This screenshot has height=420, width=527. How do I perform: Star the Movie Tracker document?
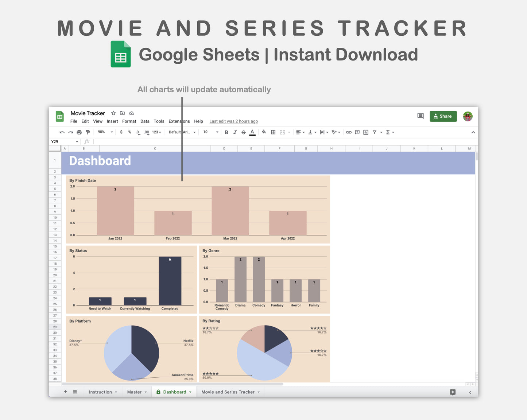113,113
